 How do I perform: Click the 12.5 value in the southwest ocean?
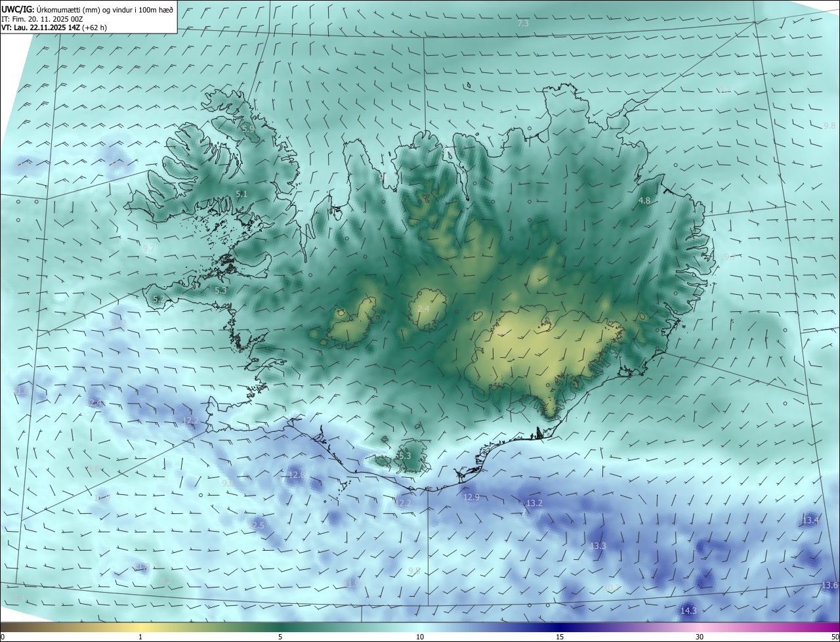pyautogui.click(x=256, y=526)
